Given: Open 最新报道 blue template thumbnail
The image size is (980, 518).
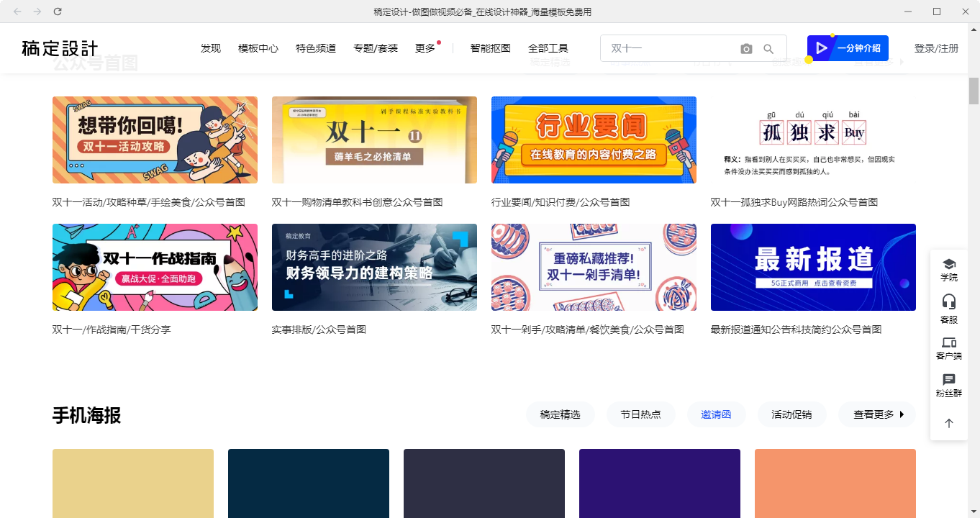Looking at the screenshot, I should click(x=813, y=267).
